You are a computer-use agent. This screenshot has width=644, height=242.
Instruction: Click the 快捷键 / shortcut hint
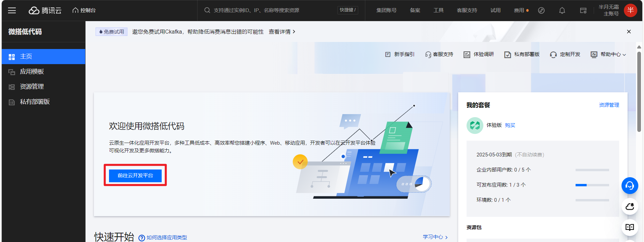tap(348, 10)
